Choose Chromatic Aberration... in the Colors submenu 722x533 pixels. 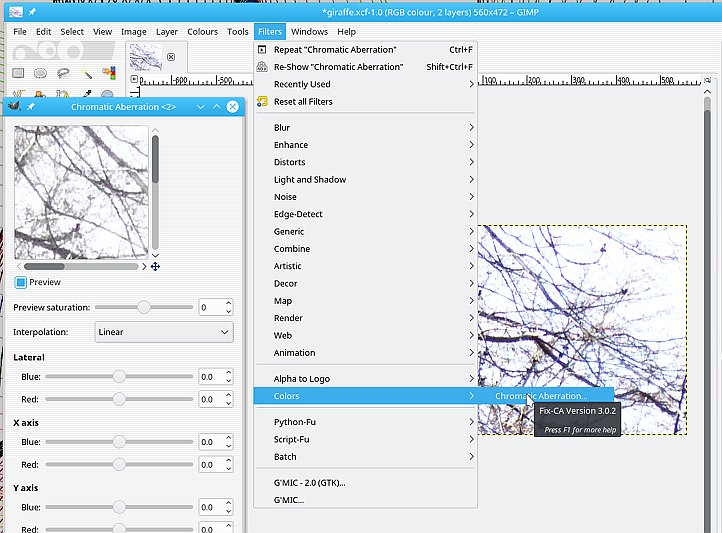pos(545,396)
